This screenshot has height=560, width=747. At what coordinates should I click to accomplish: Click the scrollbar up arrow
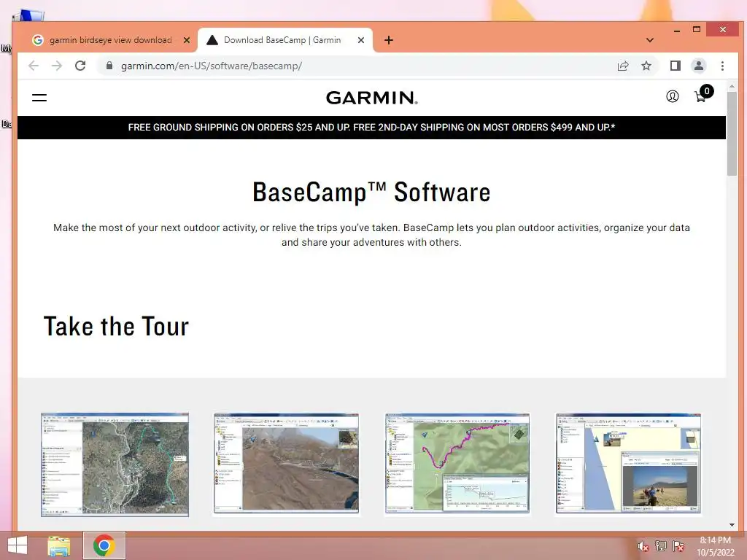click(x=732, y=86)
